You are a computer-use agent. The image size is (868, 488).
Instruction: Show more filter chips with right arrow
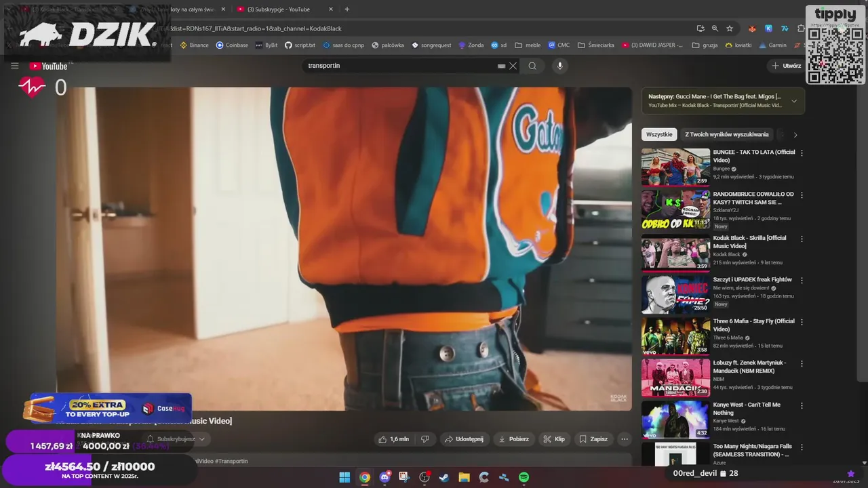pyautogui.click(x=795, y=135)
